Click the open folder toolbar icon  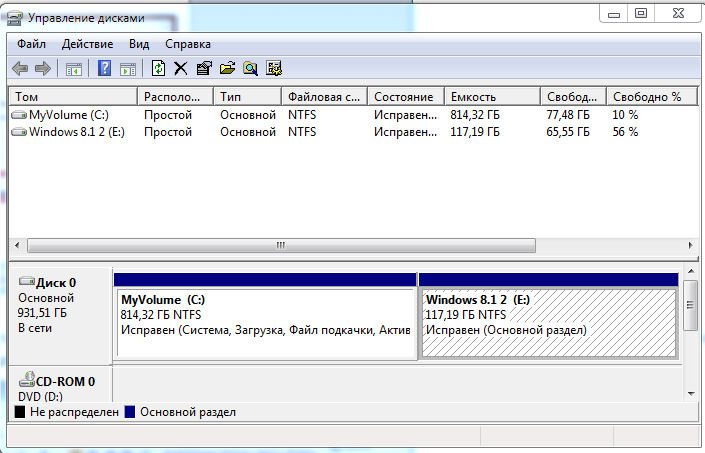coord(227,69)
